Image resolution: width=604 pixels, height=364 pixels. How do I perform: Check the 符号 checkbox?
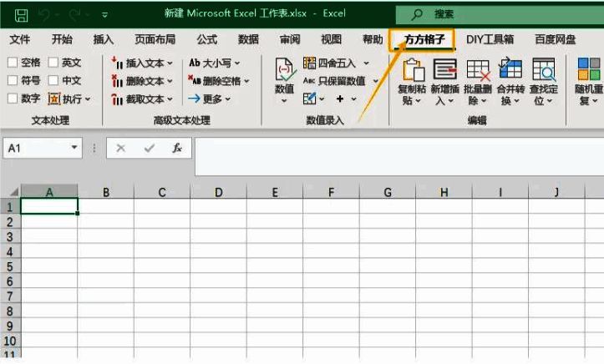[13, 80]
